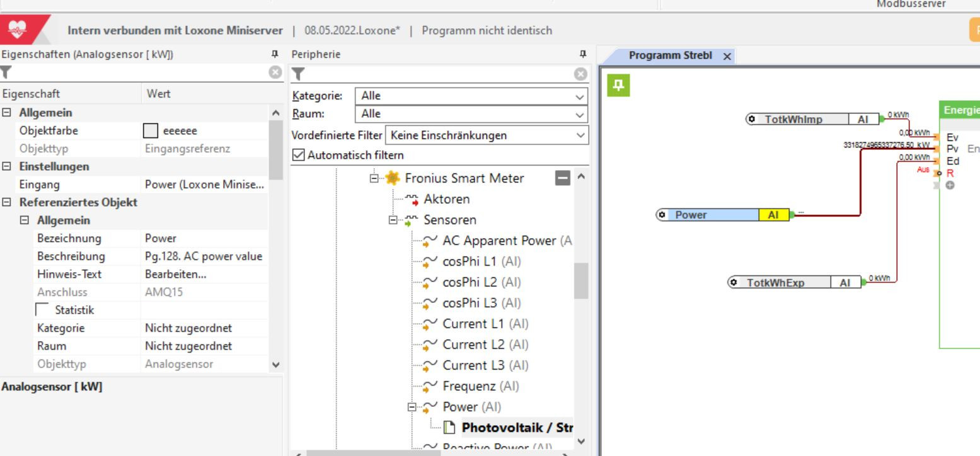Viewport: 980px width, 456px height.
Task: Select the Photovoltaik / Str tree entry
Action: coord(517,428)
